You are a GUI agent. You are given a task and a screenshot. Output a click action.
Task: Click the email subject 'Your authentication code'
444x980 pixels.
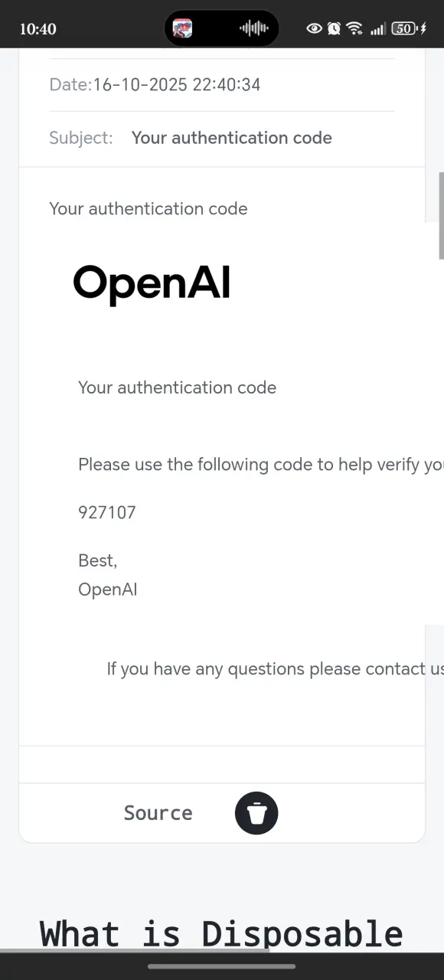[232, 138]
